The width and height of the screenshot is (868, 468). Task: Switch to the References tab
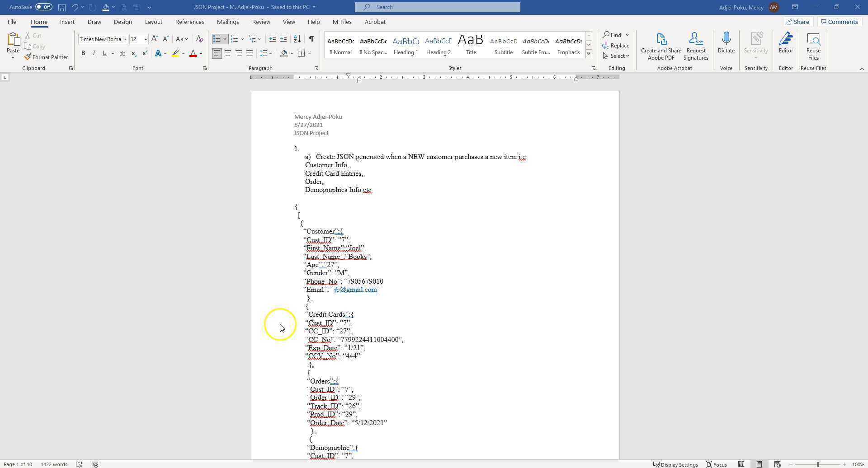tap(189, 22)
